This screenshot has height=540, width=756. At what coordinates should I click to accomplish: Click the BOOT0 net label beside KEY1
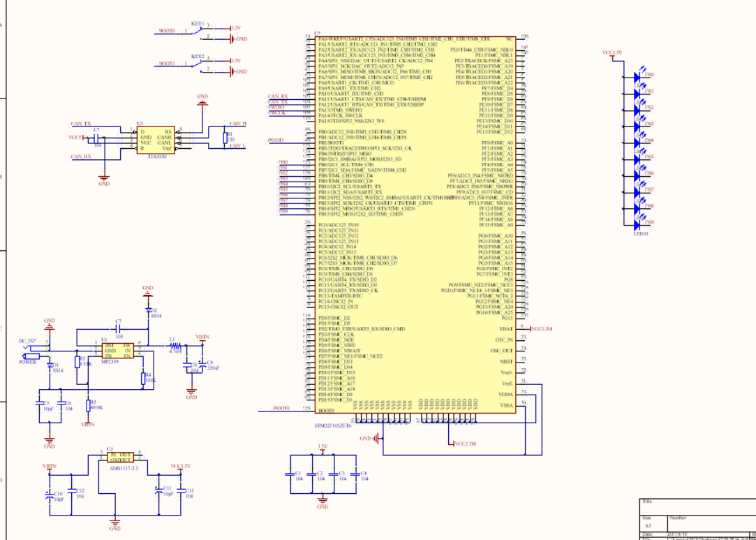coord(167,31)
